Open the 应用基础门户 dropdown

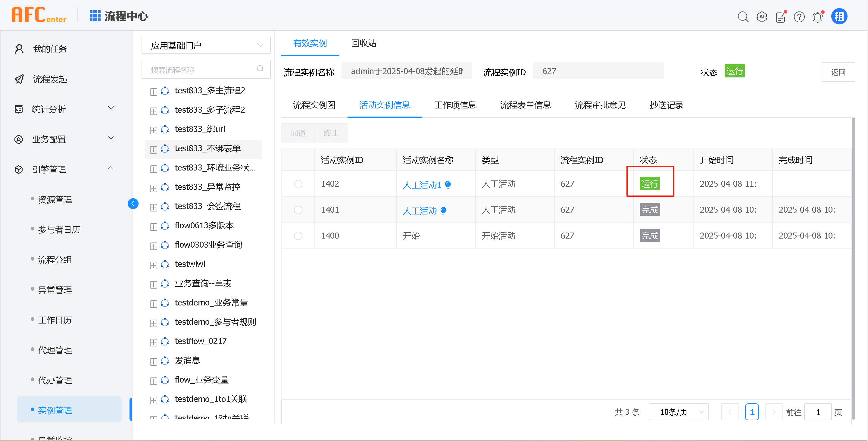(x=206, y=45)
